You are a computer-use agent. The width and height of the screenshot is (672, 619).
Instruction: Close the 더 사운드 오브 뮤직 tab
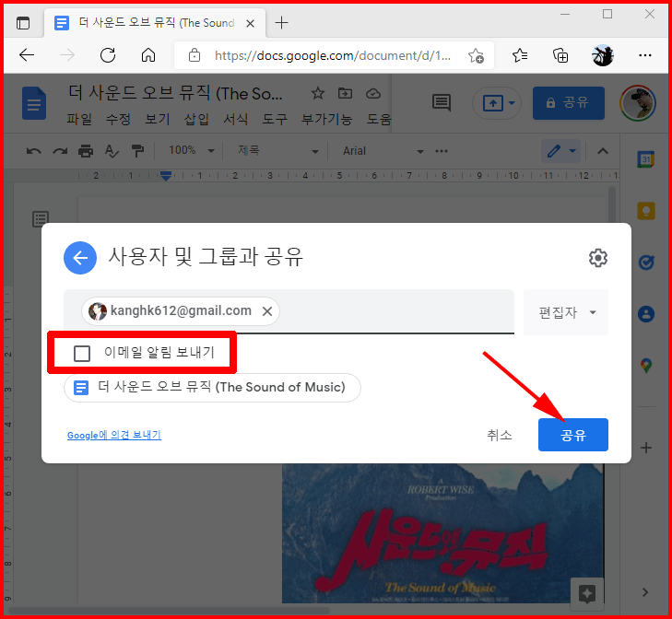click(x=251, y=23)
